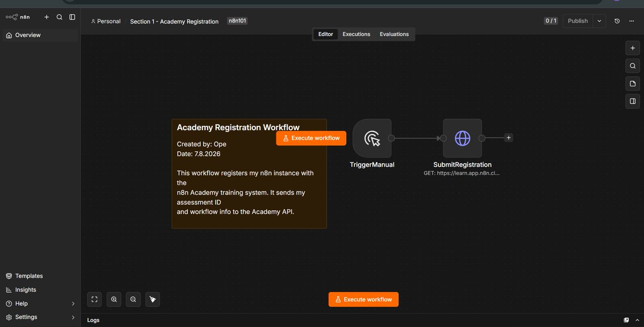Viewport: 644px width, 327px height.
Task: Tidy up the workflow with broom icon
Action: 152,299
